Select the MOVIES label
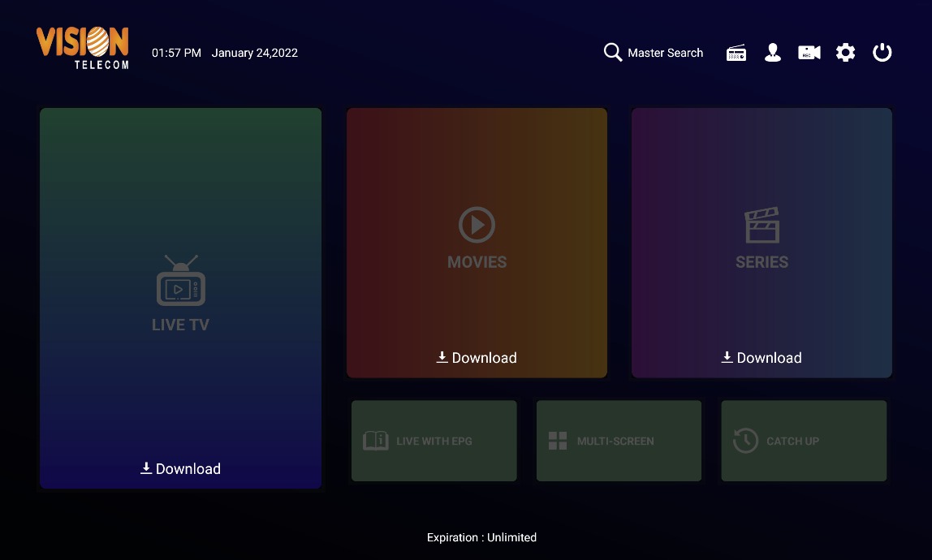This screenshot has width=932, height=560. (477, 261)
